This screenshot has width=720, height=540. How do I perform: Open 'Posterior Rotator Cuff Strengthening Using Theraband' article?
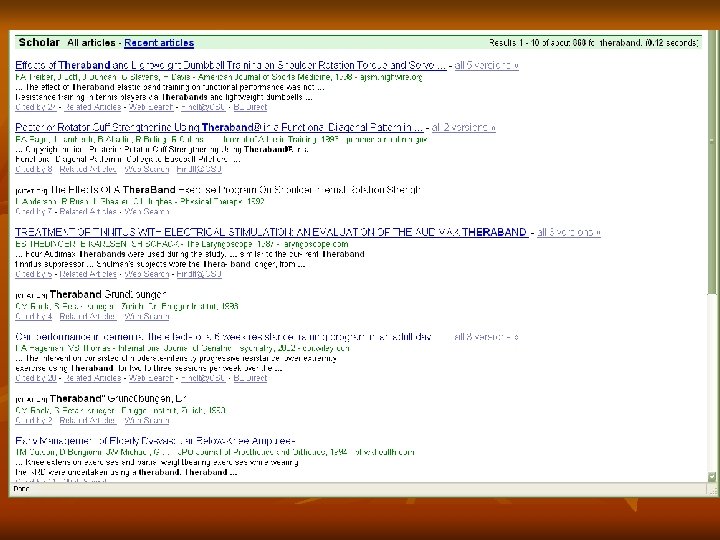pyautogui.click(x=219, y=127)
